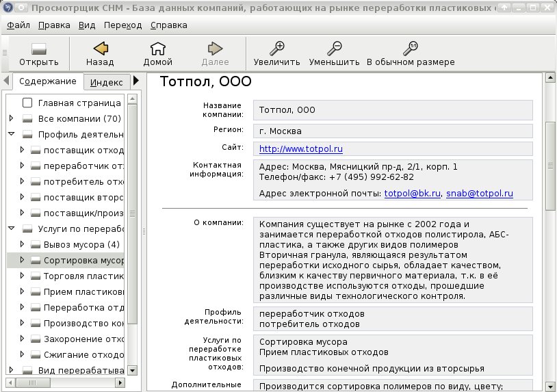
Task: Go back with the Назад arrow
Action: tap(101, 49)
